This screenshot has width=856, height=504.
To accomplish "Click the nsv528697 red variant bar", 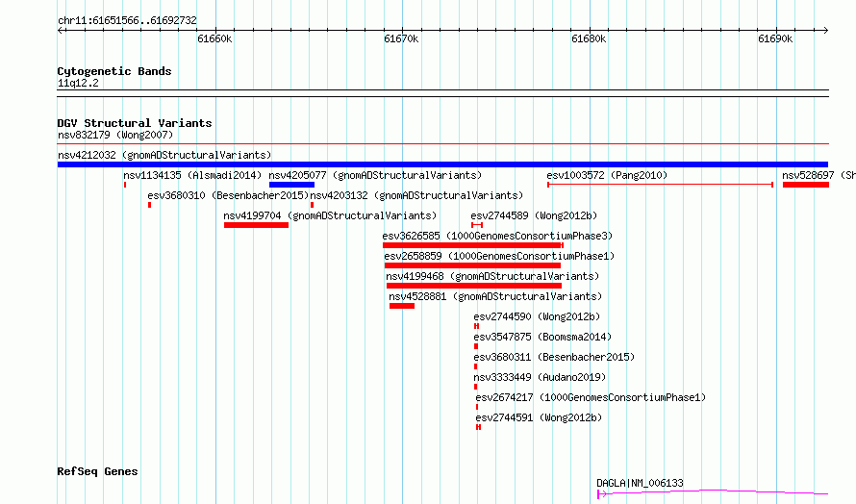I will click(806, 185).
